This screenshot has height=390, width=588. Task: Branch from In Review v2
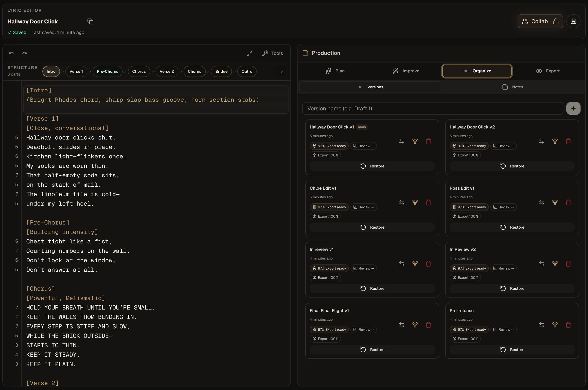555,264
